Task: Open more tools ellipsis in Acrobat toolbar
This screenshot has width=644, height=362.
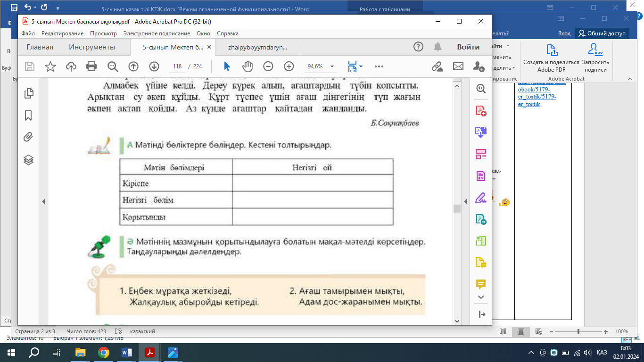Action: pos(379,66)
